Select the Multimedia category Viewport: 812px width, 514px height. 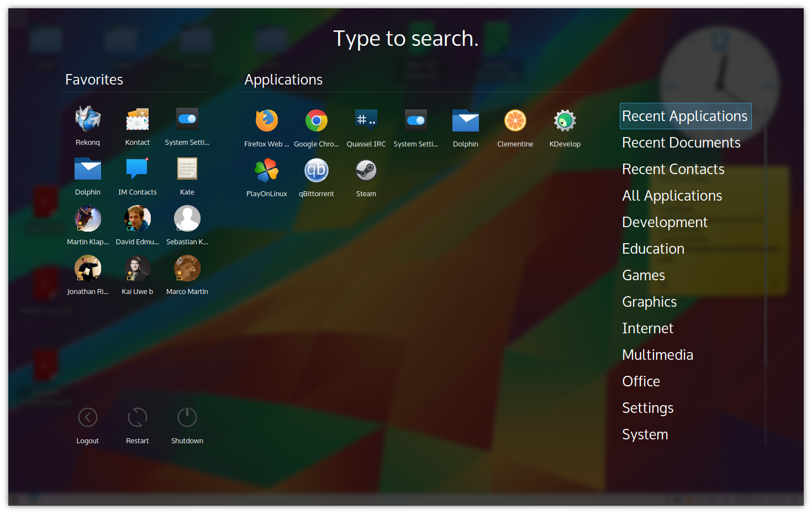coord(657,354)
